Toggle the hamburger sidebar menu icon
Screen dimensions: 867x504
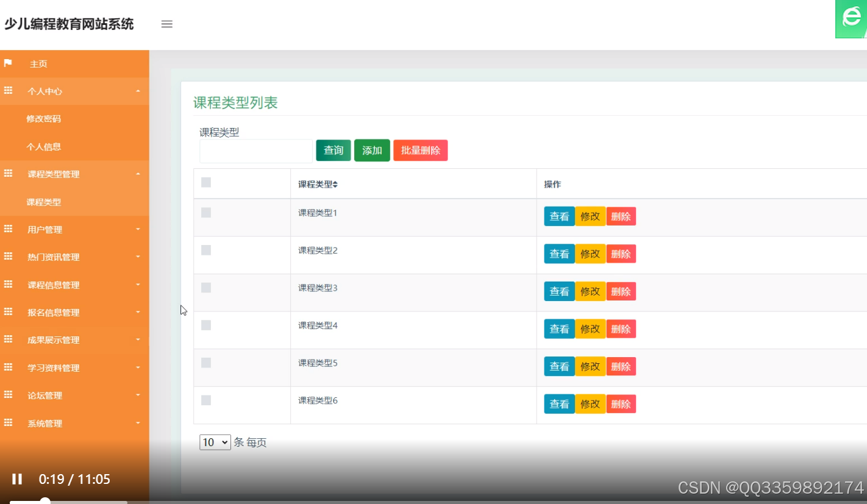166,24
